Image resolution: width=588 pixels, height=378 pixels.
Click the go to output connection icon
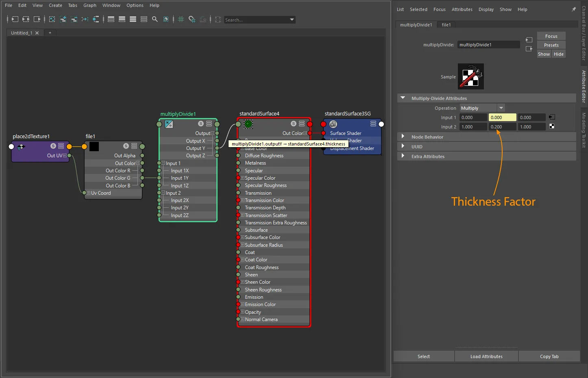coord(529,49)
